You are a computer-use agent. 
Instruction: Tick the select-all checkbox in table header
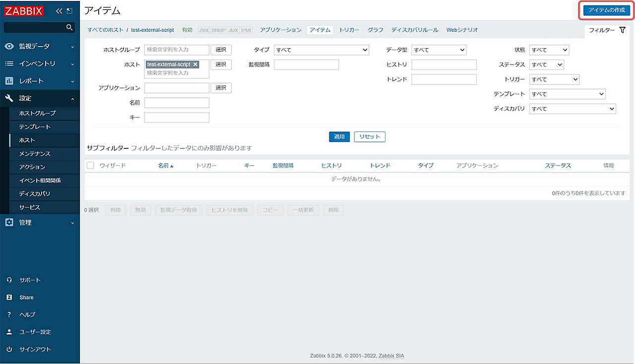[90, 166]
